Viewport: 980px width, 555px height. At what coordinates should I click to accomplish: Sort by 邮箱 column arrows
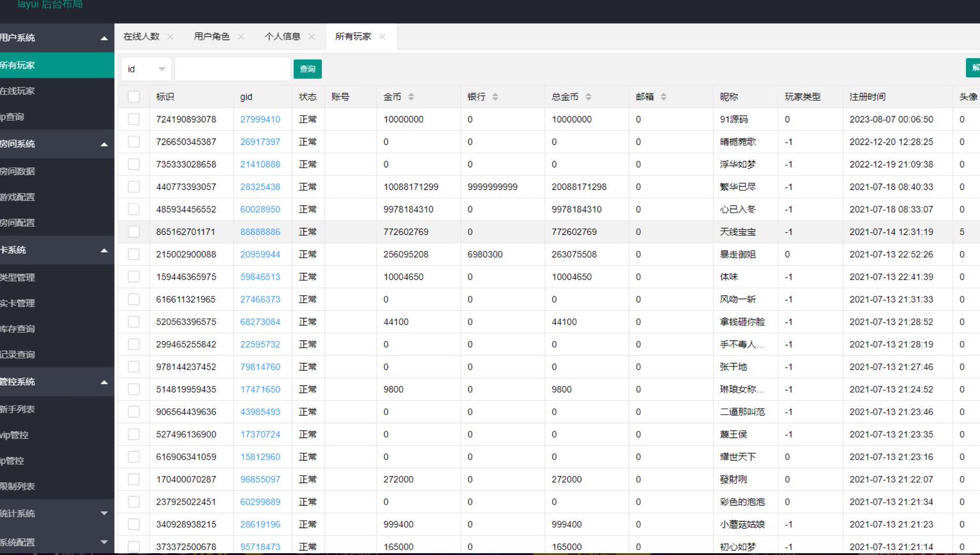pyautogui.click(x=663, y=97)
